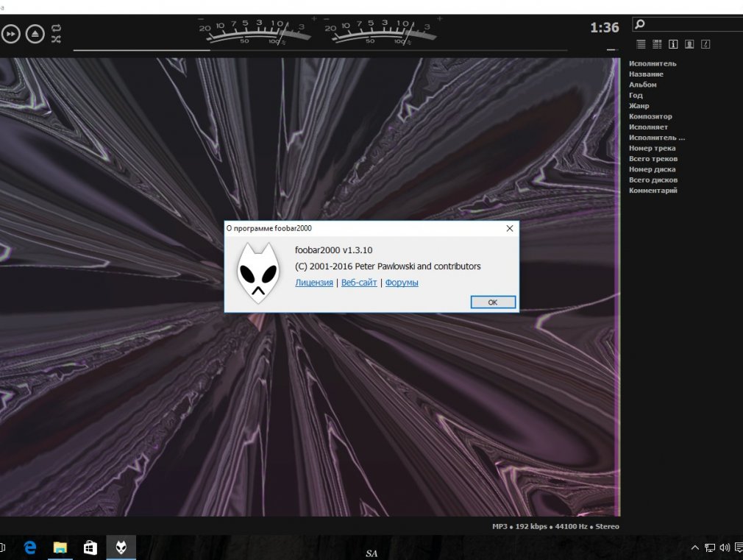Select the Комментарий field
This screenshot has height=560, width=743.
point(653,191)
